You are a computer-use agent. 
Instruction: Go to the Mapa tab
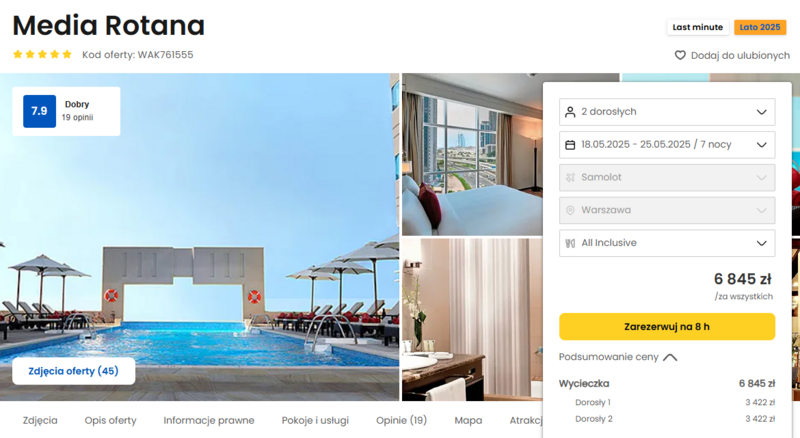point(468,420)
